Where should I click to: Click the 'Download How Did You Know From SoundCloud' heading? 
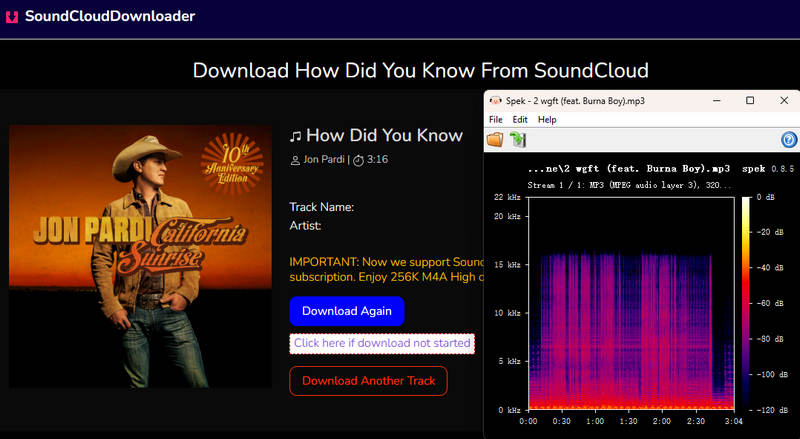pos(420,70)
